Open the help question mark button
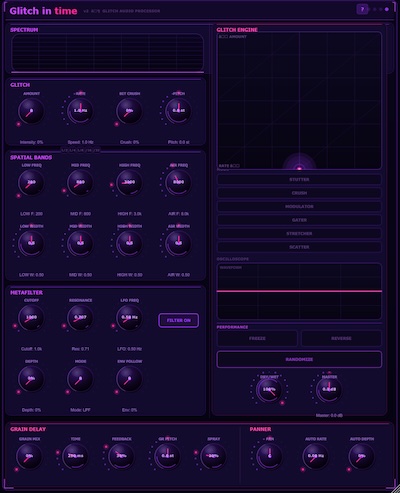 point(362,9)
